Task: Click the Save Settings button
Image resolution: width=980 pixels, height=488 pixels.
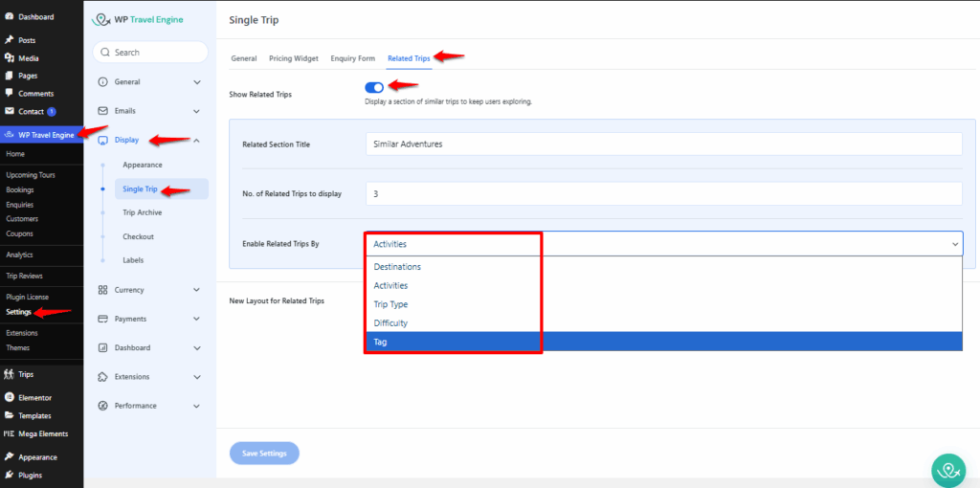Action: [x=264, y=454]
